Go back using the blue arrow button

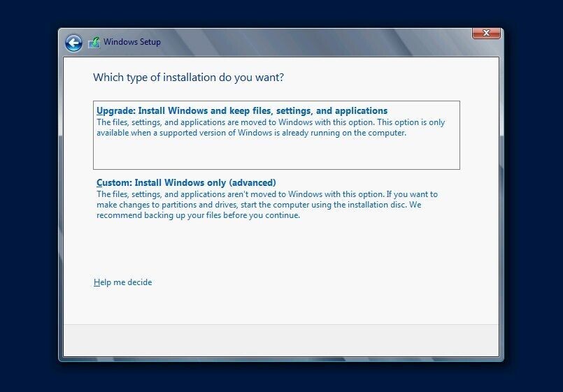[73, 43]
